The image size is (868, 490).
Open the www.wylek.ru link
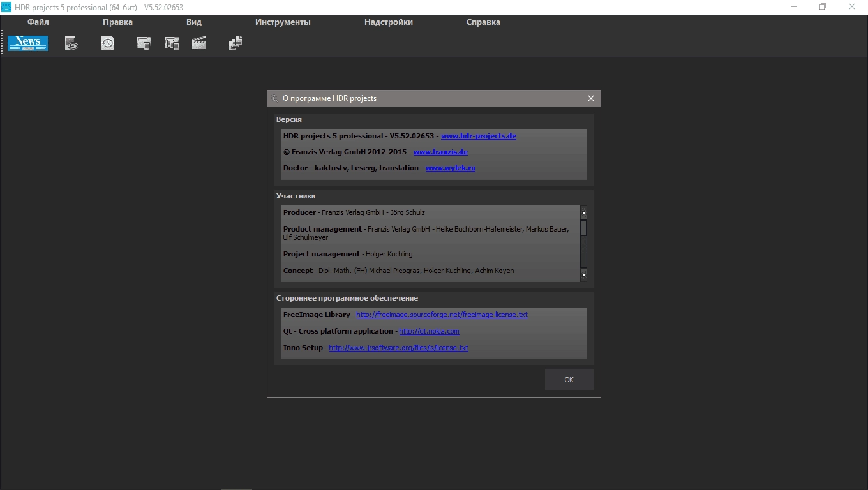tap(451, 168)
